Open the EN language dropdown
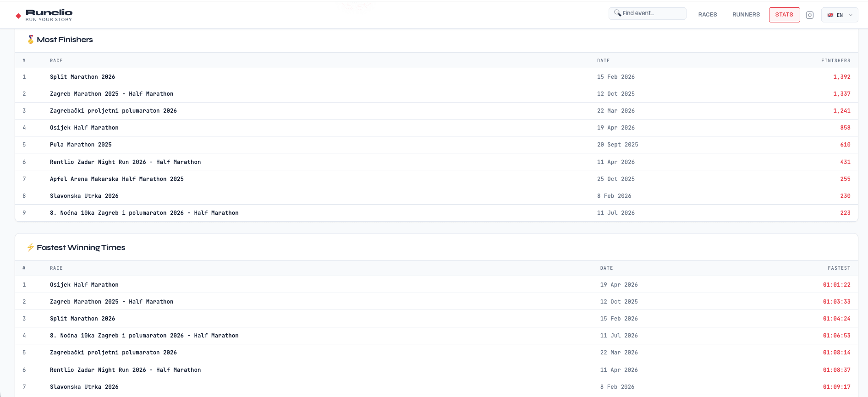This screenshot has height=397, width=868. click(840, 15)
